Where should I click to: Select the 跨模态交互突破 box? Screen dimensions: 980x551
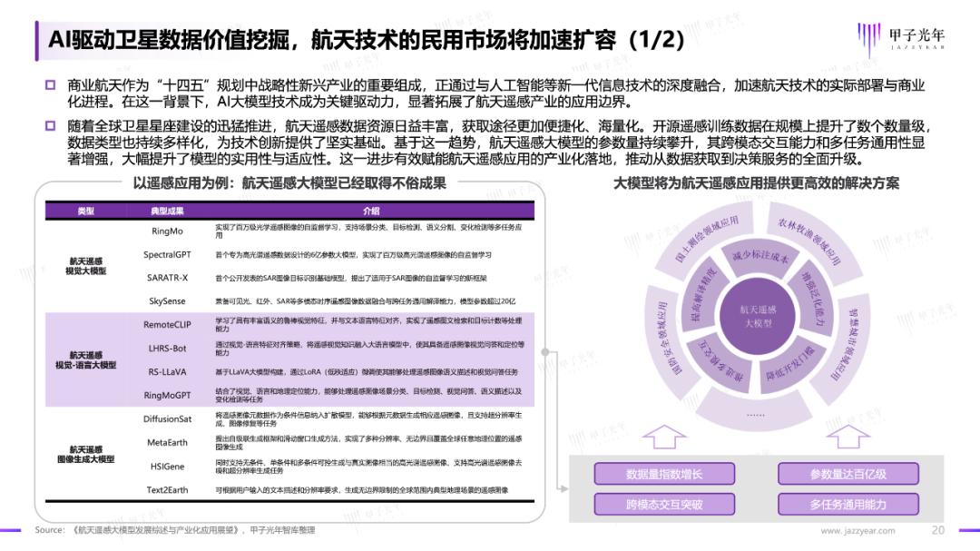point(664,504)
